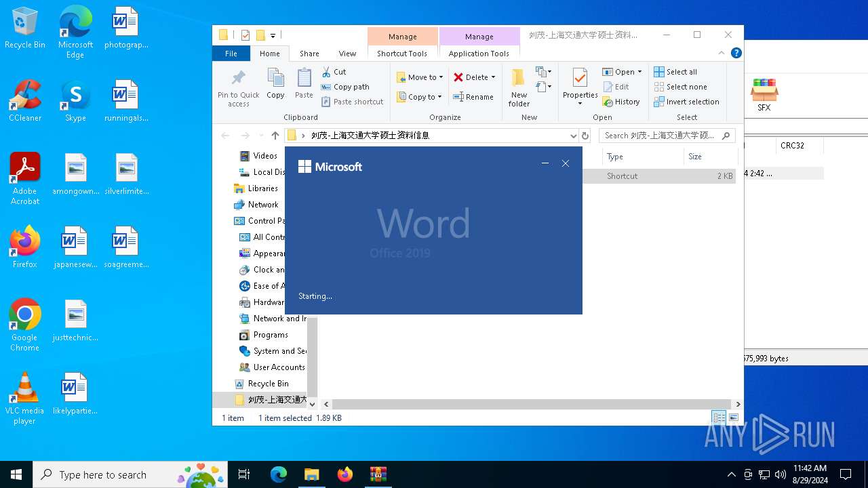Select the Home ribbon tab
This screenshot has width=868, height=488.
coord(270,54)
